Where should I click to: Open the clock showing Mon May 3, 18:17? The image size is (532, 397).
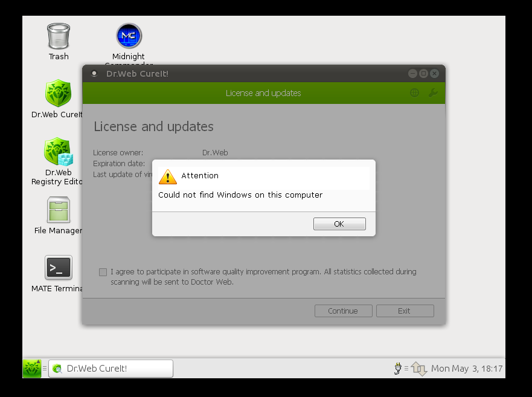(x=467, y=369)
